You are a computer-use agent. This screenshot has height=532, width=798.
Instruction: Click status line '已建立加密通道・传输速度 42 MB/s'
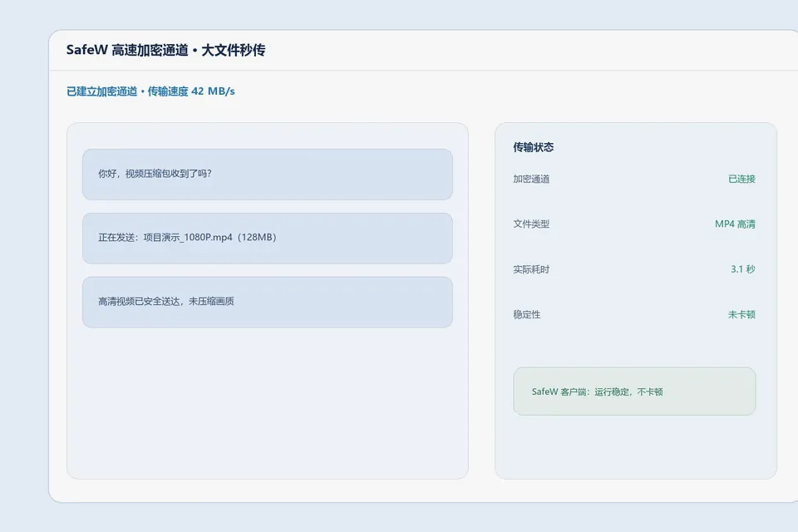pos(150,91)
